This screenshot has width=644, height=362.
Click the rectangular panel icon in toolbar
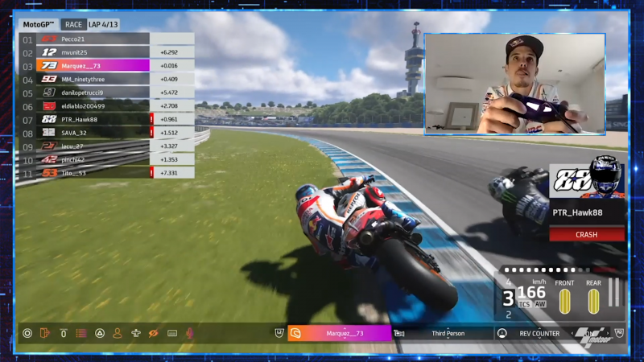point(172,333)
